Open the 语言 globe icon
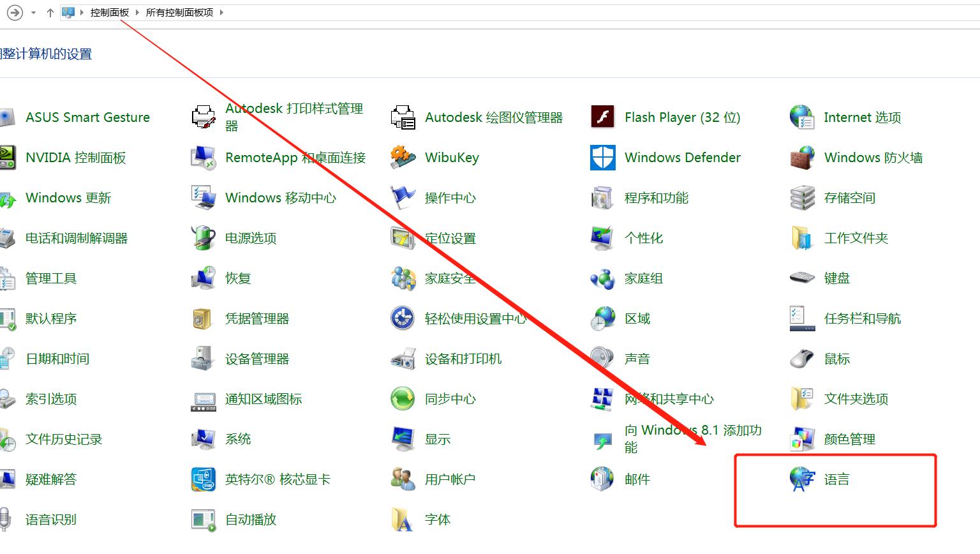Screen dimensions: 980x554 coord(801,479)
